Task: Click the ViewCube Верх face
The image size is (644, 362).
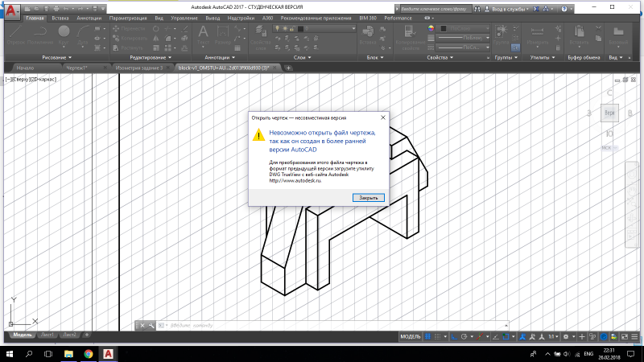Action: tap(609, 113)
